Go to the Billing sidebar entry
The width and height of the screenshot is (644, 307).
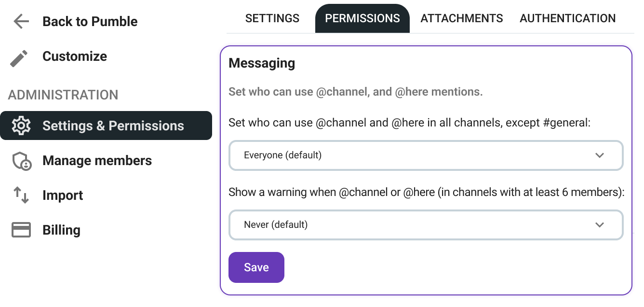61,230
